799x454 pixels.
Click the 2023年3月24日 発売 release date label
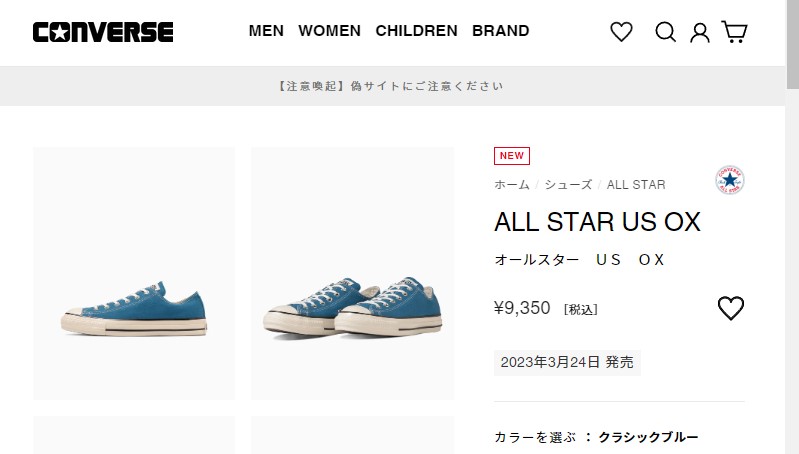(567, 362)
